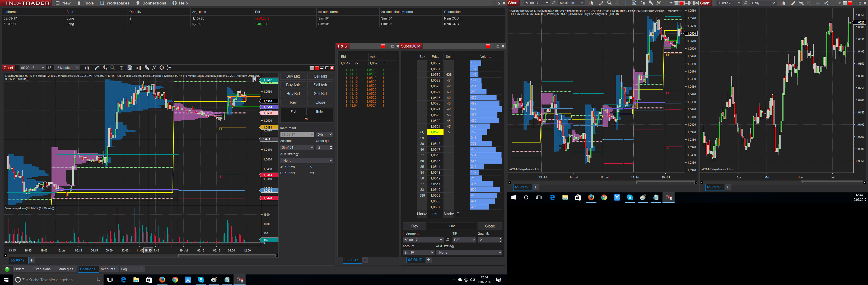Toggle crosshair in the Daily chart
Image resolution: width=868 pixels, height=285 pixels.
tap(818, 3)
